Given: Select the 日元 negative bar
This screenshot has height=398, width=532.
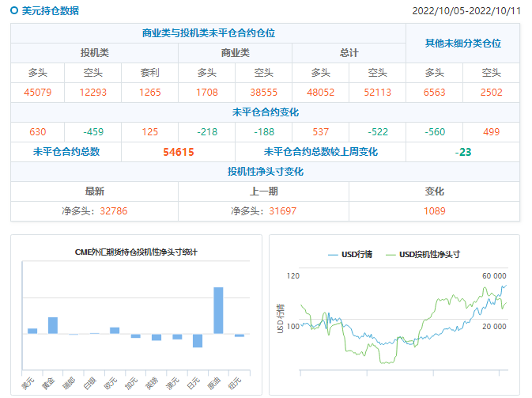Looking at the screenshot, I should coord(198,340).
